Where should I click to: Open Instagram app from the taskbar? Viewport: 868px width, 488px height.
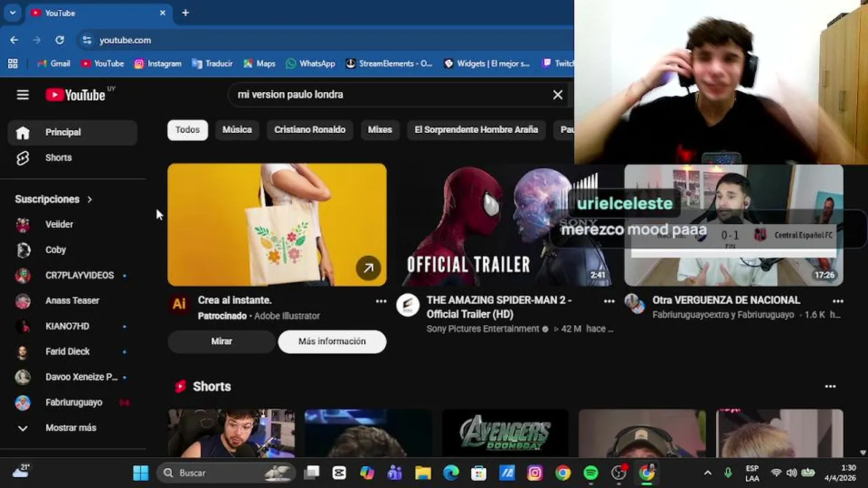(535, 472)
